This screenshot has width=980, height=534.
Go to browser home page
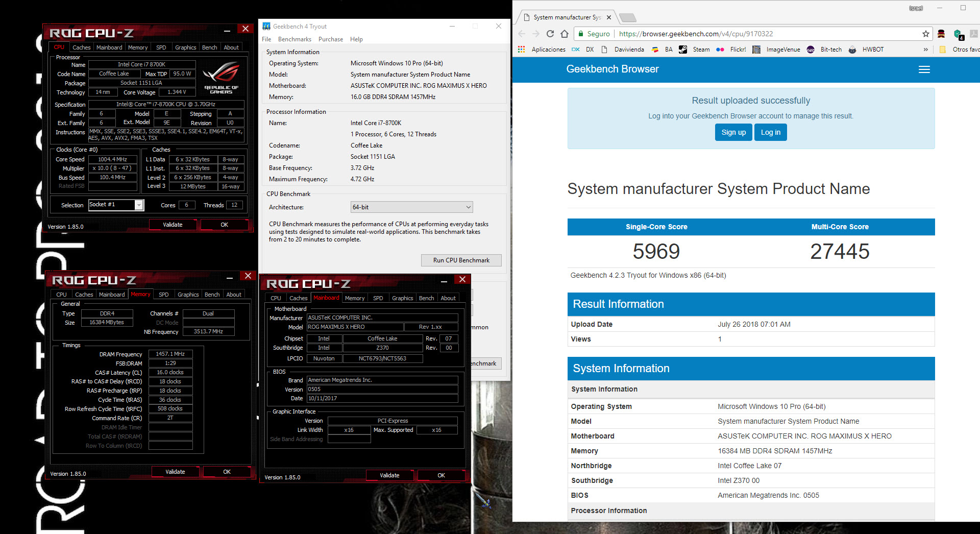(565, 34)
